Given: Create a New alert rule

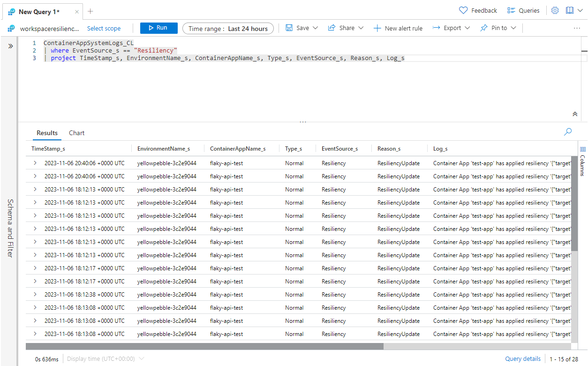Looking at the screenshot, I should pos(398,28).
